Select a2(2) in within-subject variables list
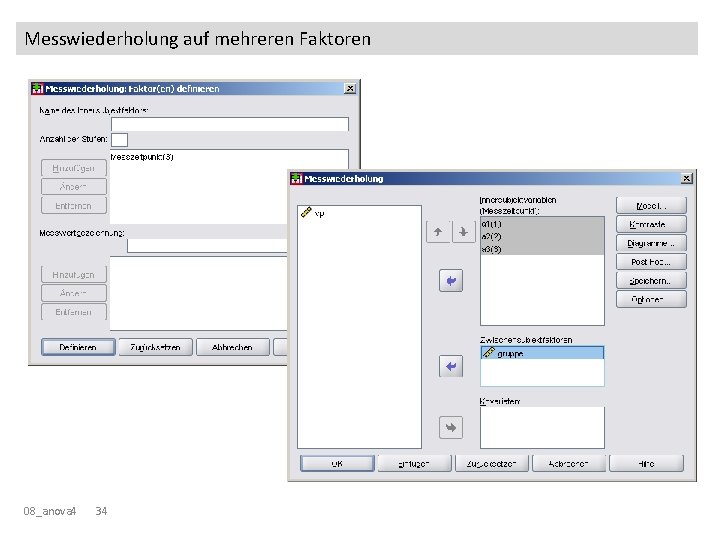 click(542, 236)
